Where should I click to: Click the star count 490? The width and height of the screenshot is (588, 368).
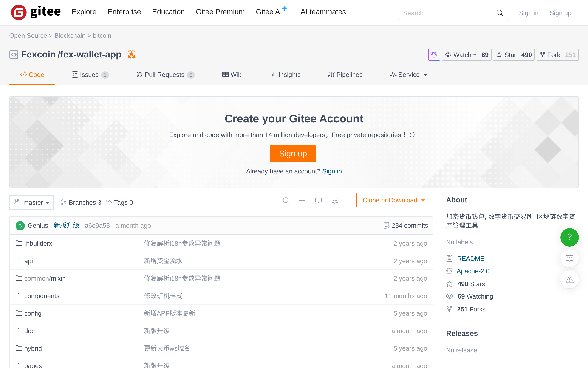click(x=526, y=55)
